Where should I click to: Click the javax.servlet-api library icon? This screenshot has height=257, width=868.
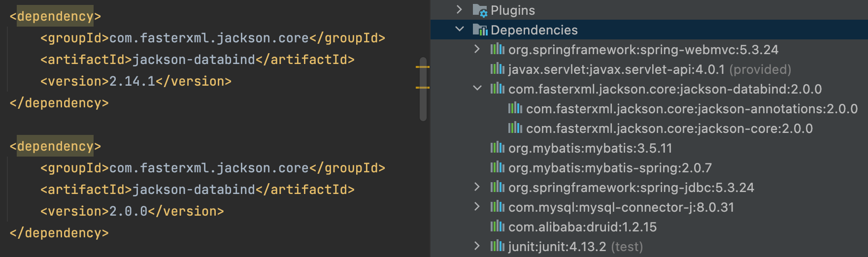point(498,69)
